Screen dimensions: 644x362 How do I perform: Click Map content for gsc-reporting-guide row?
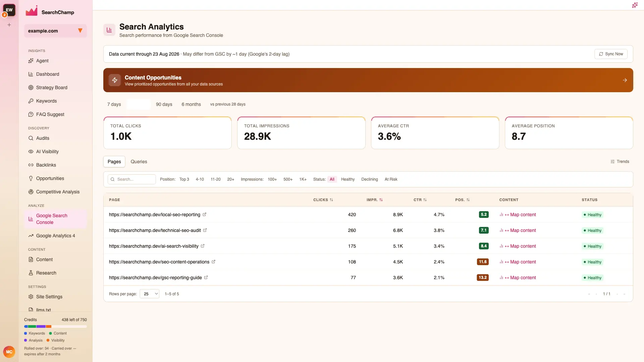(x=518, y=278)
